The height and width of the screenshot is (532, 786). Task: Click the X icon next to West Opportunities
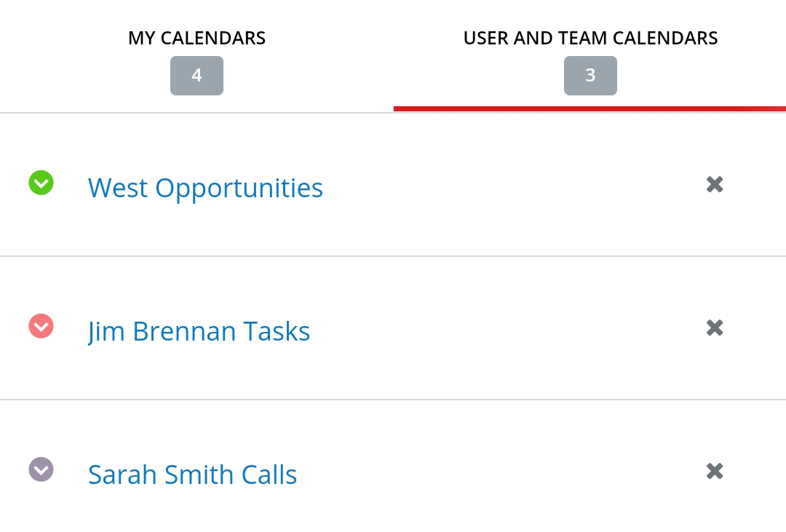714,184
